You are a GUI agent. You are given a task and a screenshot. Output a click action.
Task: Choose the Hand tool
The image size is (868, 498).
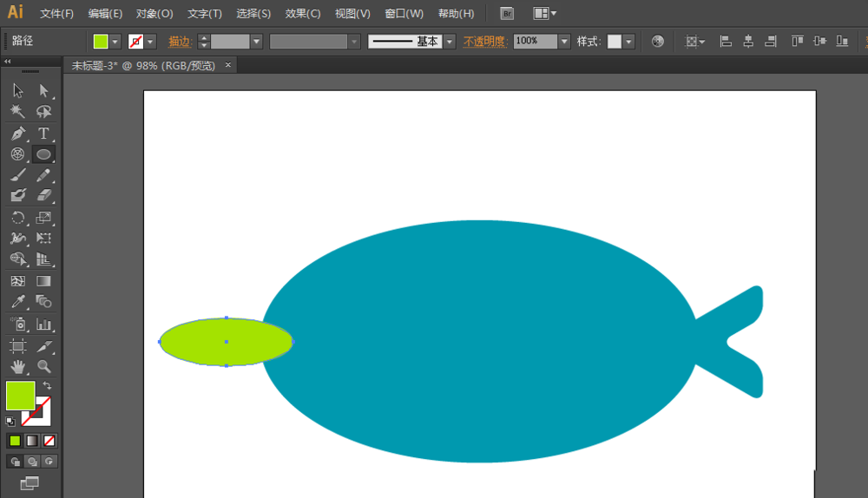[x=18, y=367]
